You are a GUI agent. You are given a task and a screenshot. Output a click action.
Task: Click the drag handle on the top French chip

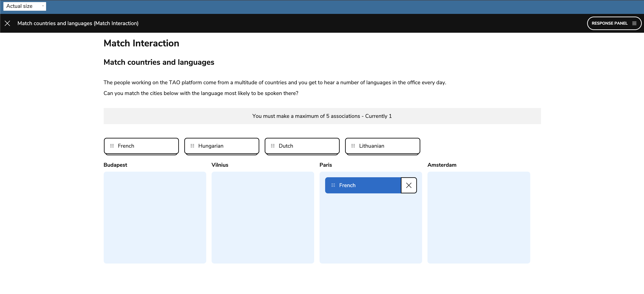(112, 146)
